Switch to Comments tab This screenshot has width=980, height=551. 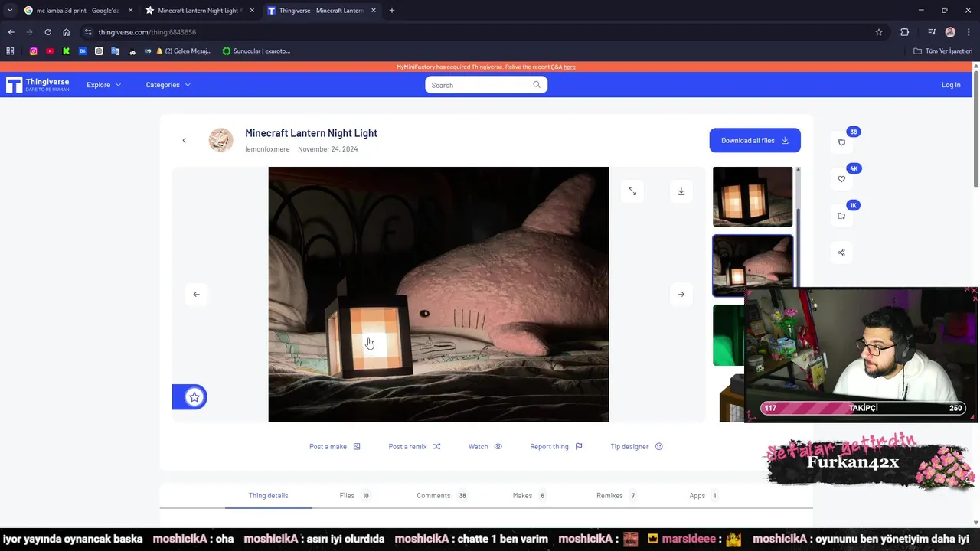tap(442, 495)
